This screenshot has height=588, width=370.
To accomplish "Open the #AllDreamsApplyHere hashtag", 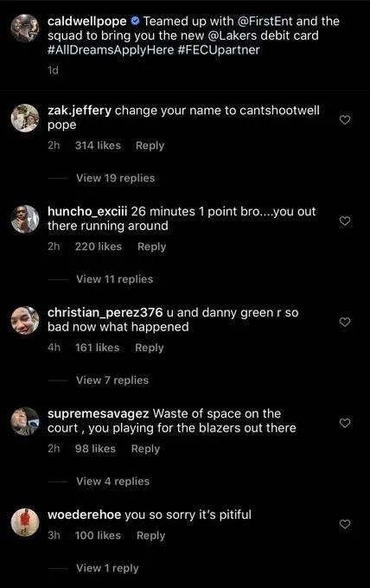I will pyautogui.click(x=111, y=50).
